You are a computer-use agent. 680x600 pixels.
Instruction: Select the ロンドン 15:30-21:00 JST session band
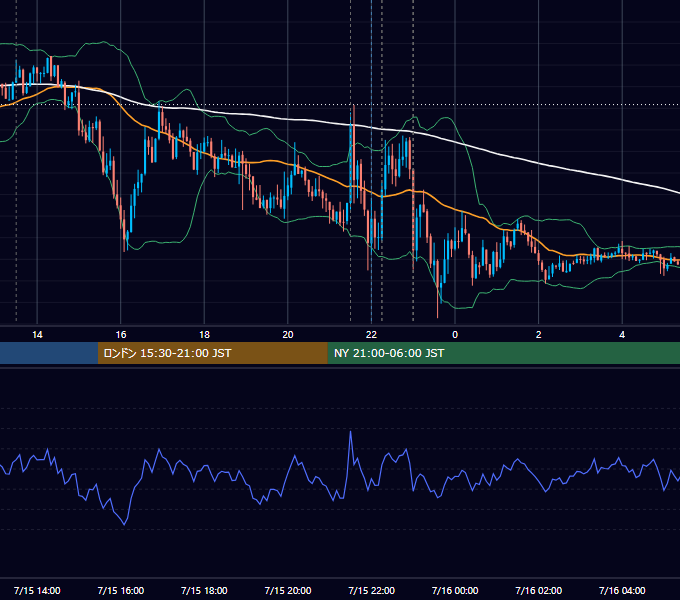click(x=212, y=353)
